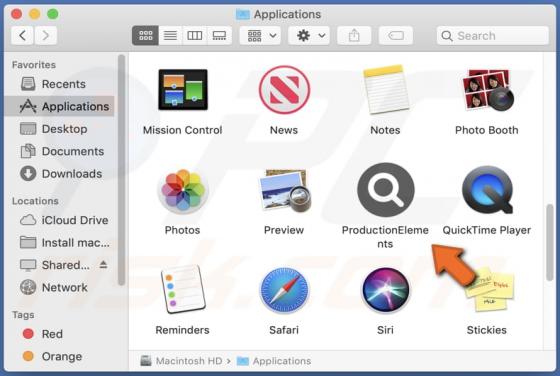Go forward with the right chevron
Viewport: 560px width, 376px height.
[x=45, y=35]
